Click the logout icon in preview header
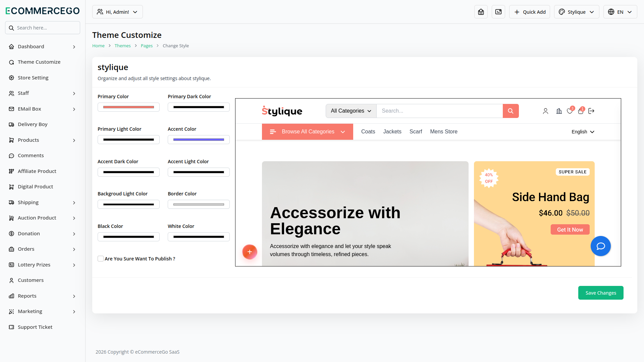This screenshot has width=644, height=362. (x=591, y=111)
